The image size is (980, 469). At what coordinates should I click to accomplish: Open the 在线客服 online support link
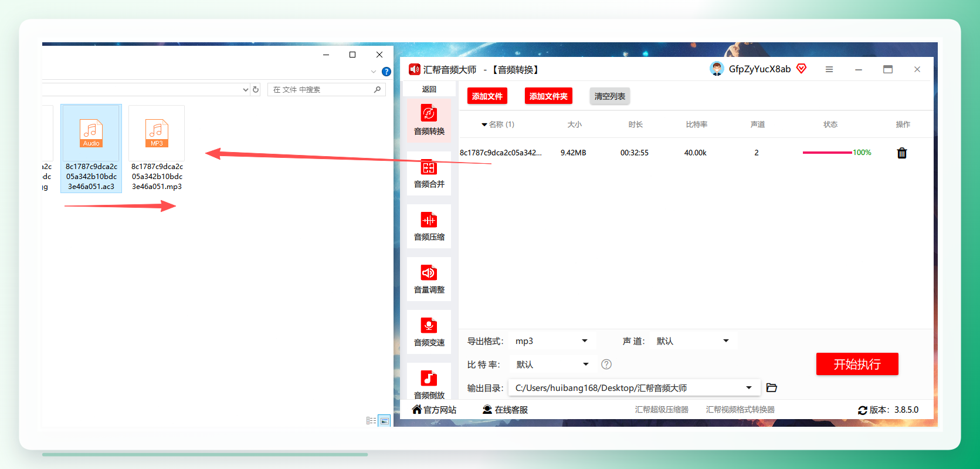(505, 410)
